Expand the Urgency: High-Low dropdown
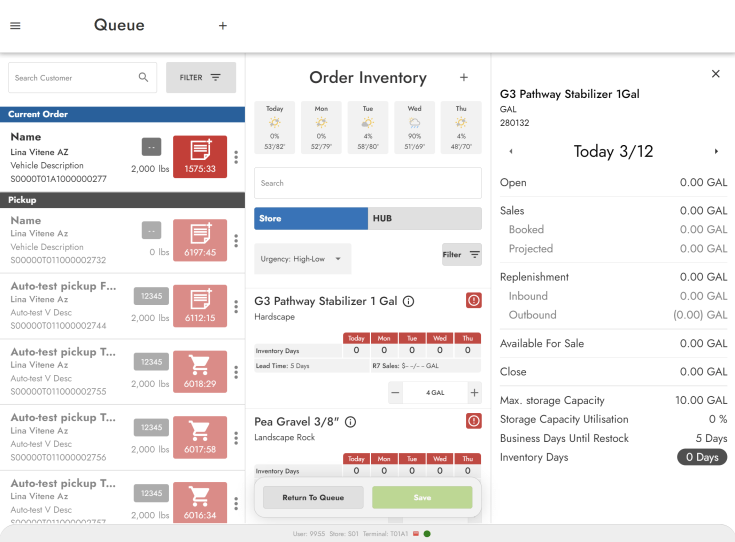Viewport: 735px width, 542px height. [x=302, y=259]
